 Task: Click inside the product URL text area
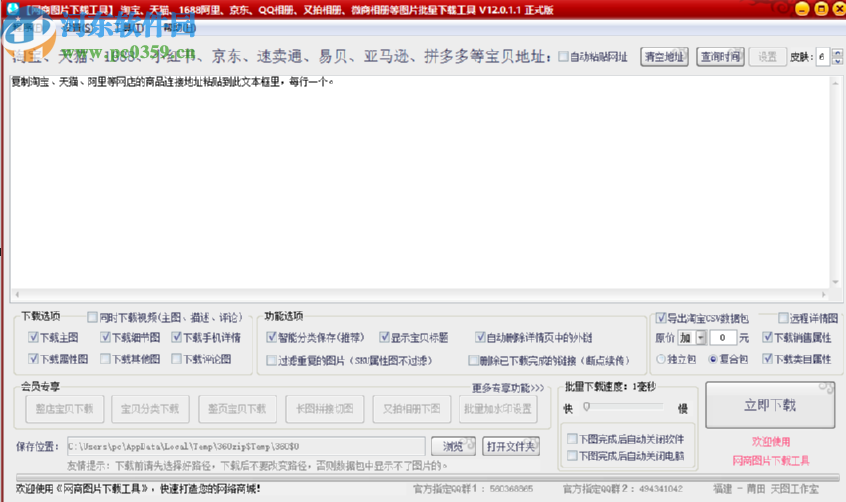click(420, 184)
